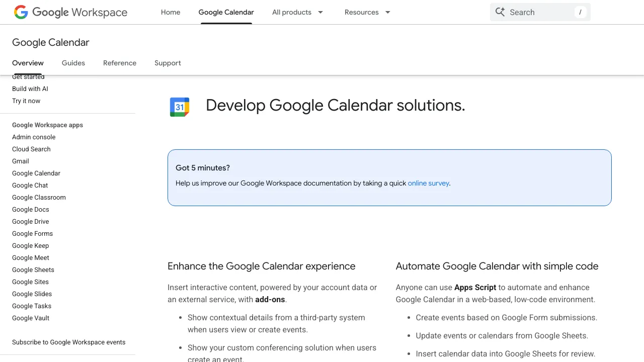Open Admin console sidebar link
Screen dimensions: 644x362
click(x=34, y=137)
